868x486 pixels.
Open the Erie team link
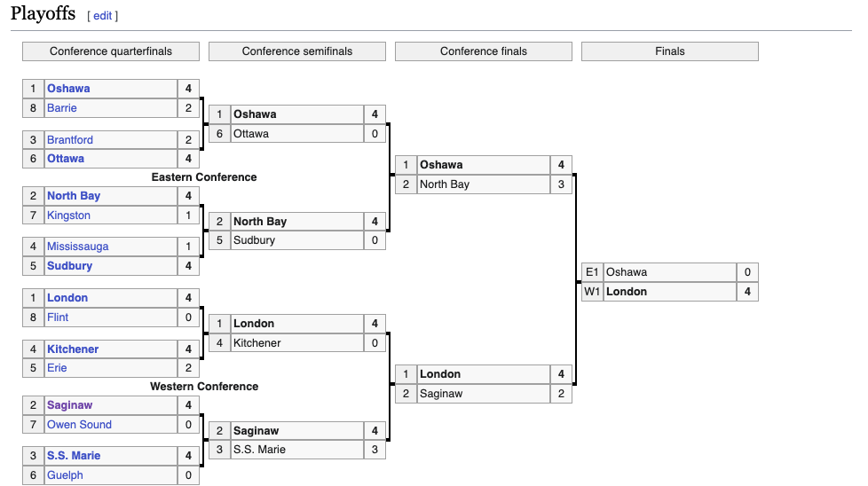tap(57, 368)
